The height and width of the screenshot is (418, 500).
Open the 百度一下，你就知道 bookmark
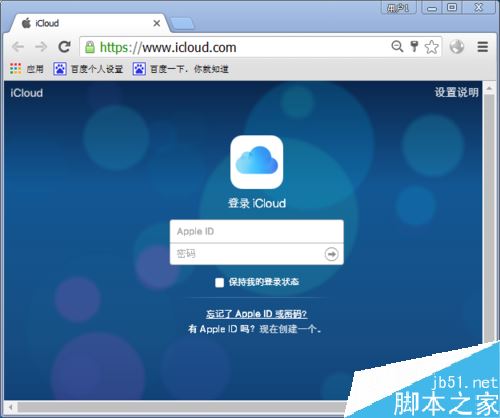point(181,69)
